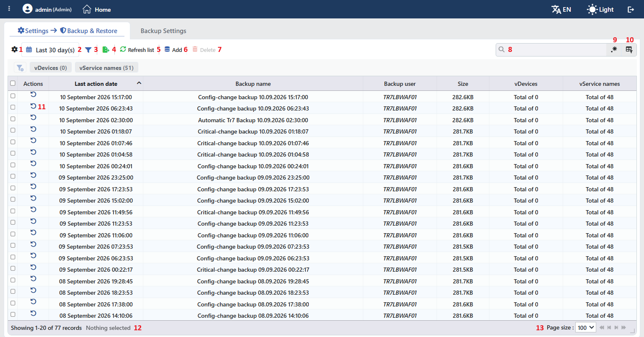This screenshot has width=644, height=337.
Task: Open the vService names (51) filter chip
Action: tap(106, 68)
